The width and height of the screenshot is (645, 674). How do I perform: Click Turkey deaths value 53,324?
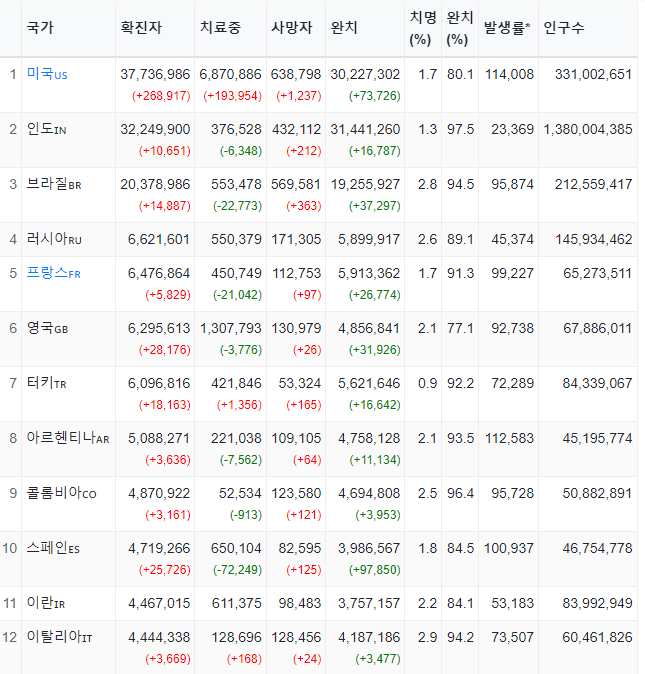(300, 383)
